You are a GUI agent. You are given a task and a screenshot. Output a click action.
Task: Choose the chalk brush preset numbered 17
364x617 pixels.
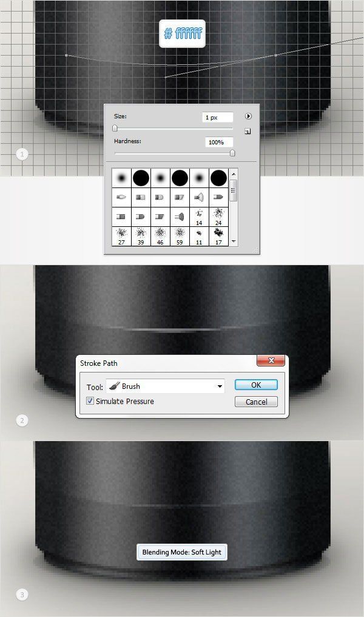218,237
